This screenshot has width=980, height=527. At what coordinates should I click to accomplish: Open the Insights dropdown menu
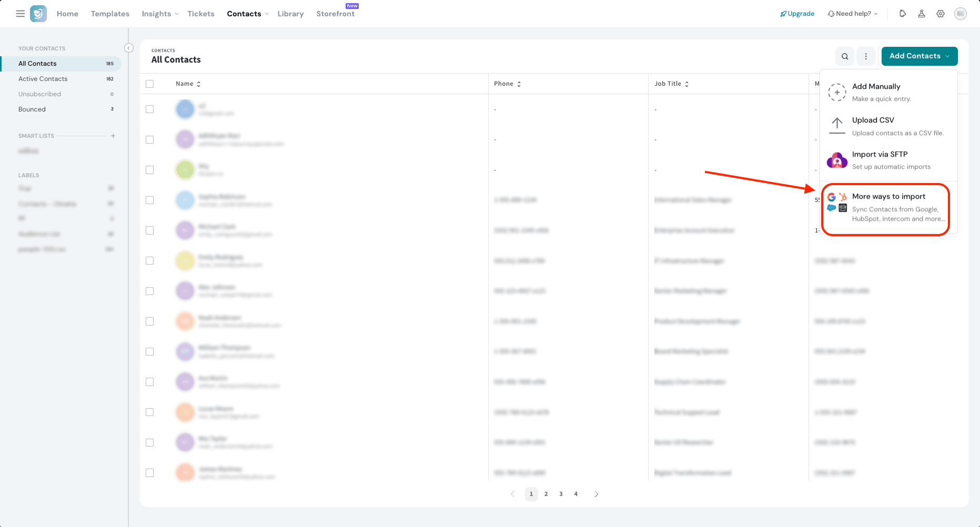pos(160,14)
